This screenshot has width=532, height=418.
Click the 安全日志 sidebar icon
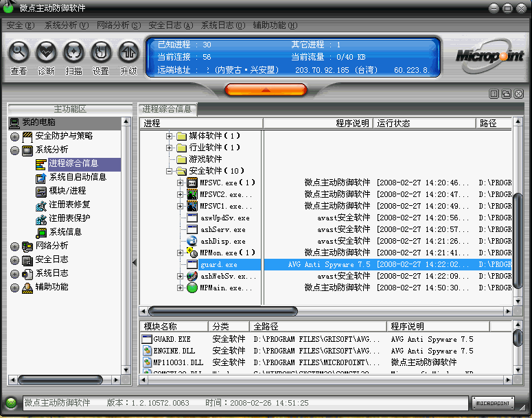click(27, 260)
